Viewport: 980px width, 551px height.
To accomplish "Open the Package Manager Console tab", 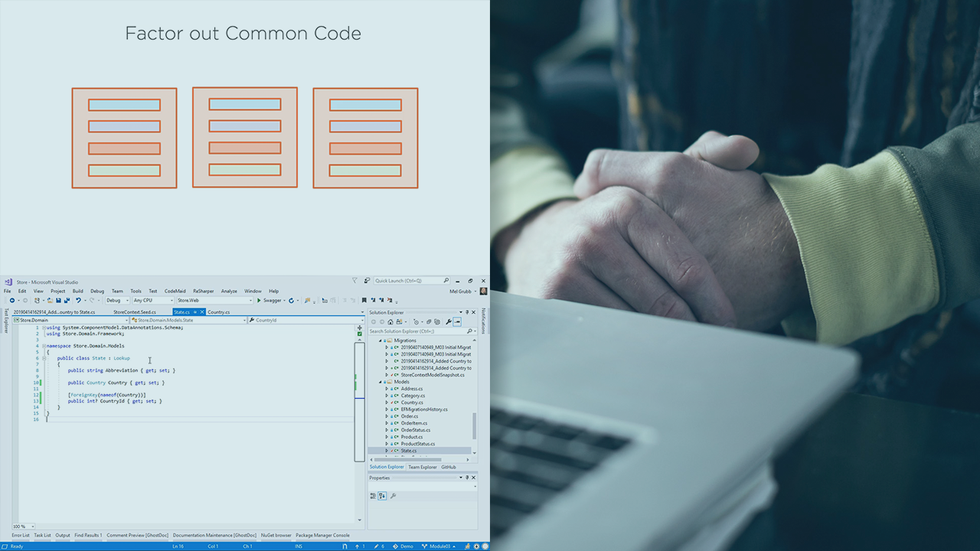I will (322, 535).
